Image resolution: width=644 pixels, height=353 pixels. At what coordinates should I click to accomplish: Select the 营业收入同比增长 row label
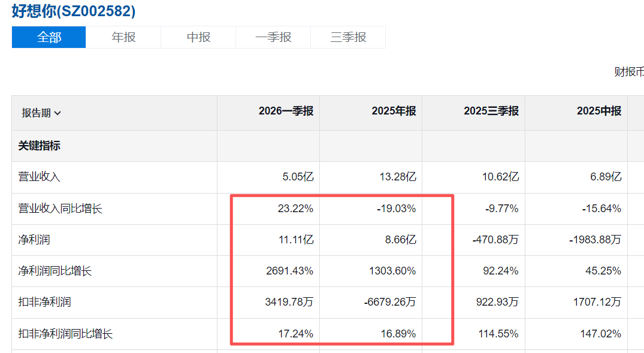60,209
